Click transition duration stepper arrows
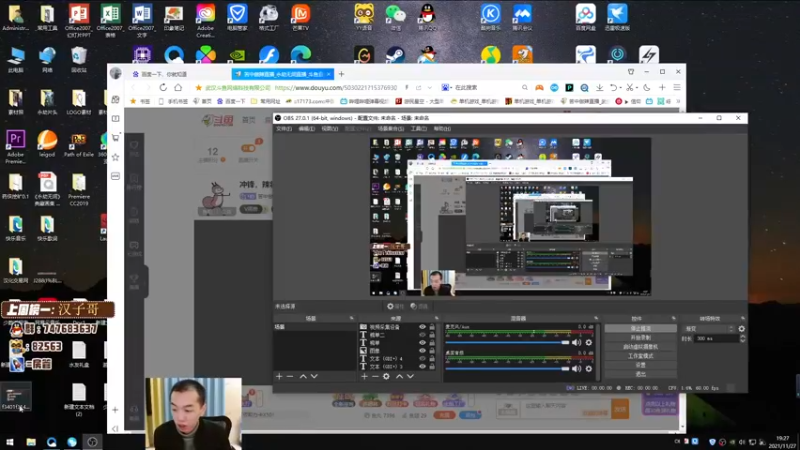800x450 pixels. coord(742,338)
